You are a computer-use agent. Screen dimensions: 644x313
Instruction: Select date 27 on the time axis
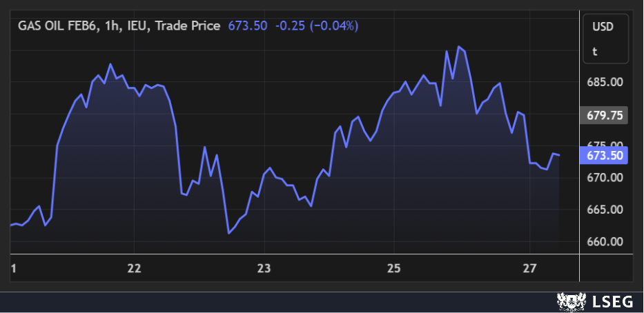(x=527, y=268)
